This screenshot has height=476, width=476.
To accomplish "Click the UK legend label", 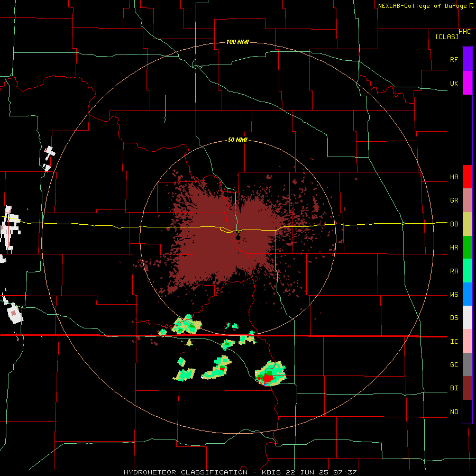I will pos(454,83).
